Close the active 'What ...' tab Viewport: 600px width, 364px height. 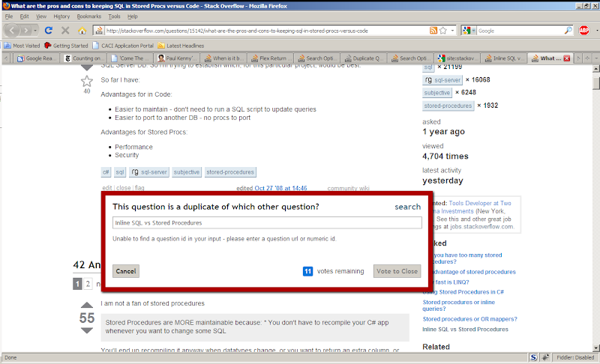567,58
